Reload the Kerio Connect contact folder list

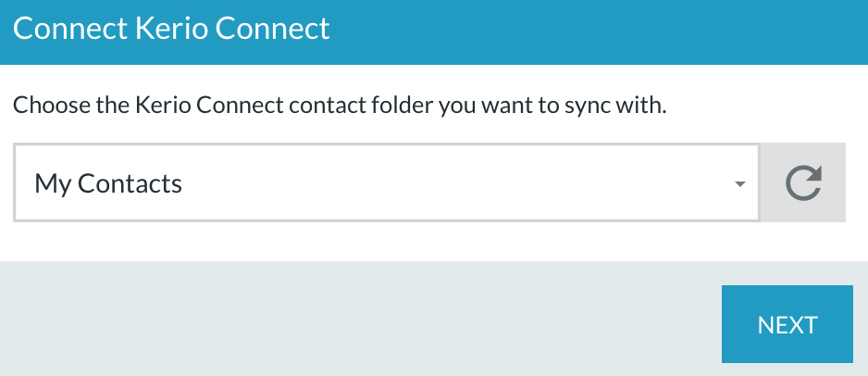(x=803, y=182)
